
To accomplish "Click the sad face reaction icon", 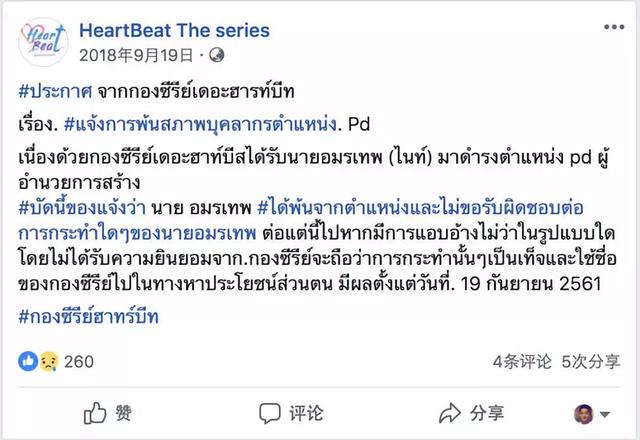I will [x=44, y=360].
